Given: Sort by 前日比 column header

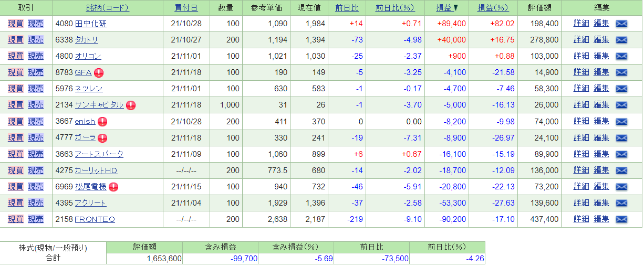Looking at the screenshot, I should coord(346,8).
